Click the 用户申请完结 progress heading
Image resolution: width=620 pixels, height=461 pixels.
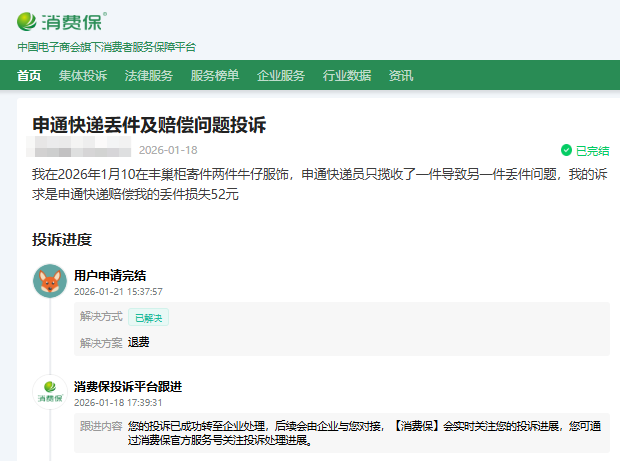pyautogui.click(x=110, y=275)
